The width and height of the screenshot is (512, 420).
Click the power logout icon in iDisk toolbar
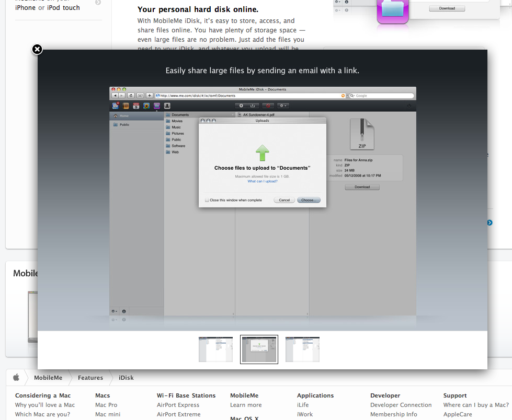click(x=409, y=106)
